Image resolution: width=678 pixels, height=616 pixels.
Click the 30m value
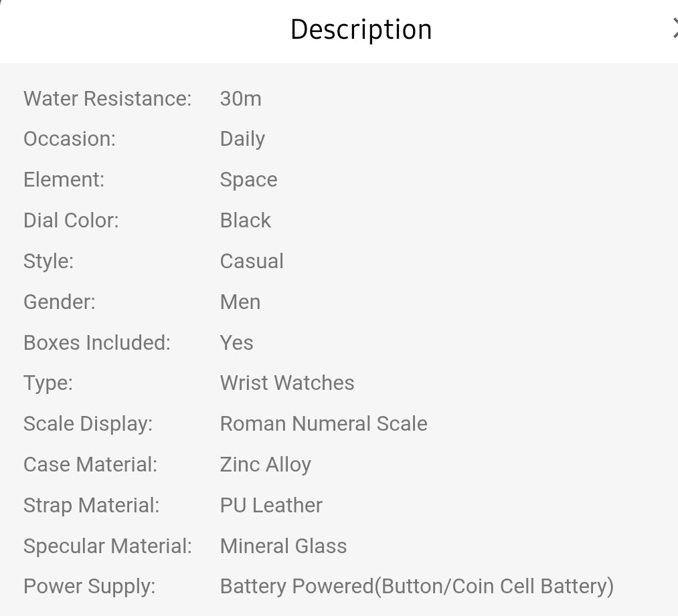tap(240, 98)
